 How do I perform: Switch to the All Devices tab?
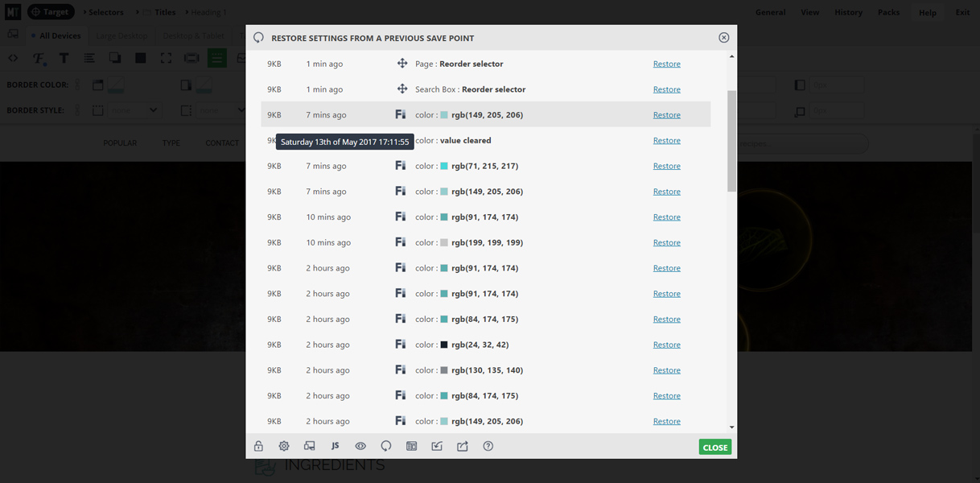click(x=56, y=35)
